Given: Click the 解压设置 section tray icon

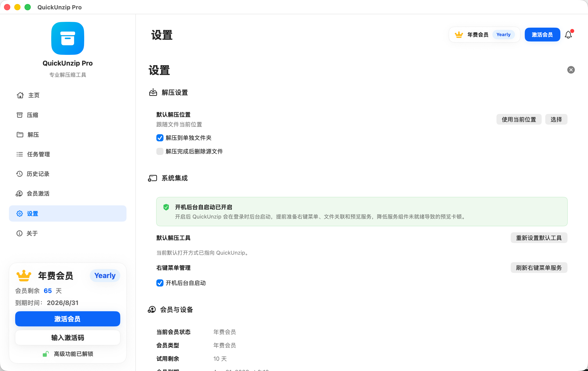Looking at the screenshot, I should click(153, 92).
